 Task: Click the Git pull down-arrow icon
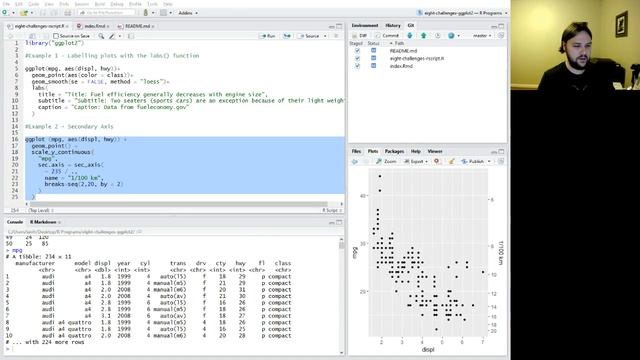[410, 36]
